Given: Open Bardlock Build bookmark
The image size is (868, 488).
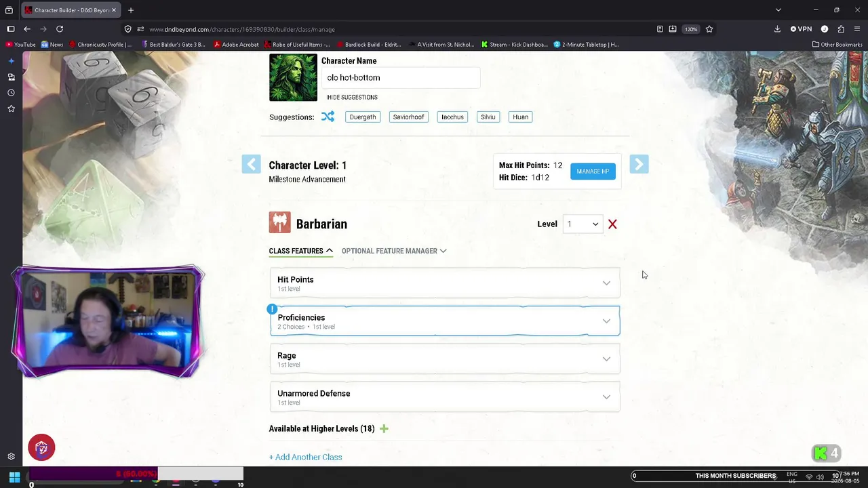Looking at the screenshot, I should point(368,45).
